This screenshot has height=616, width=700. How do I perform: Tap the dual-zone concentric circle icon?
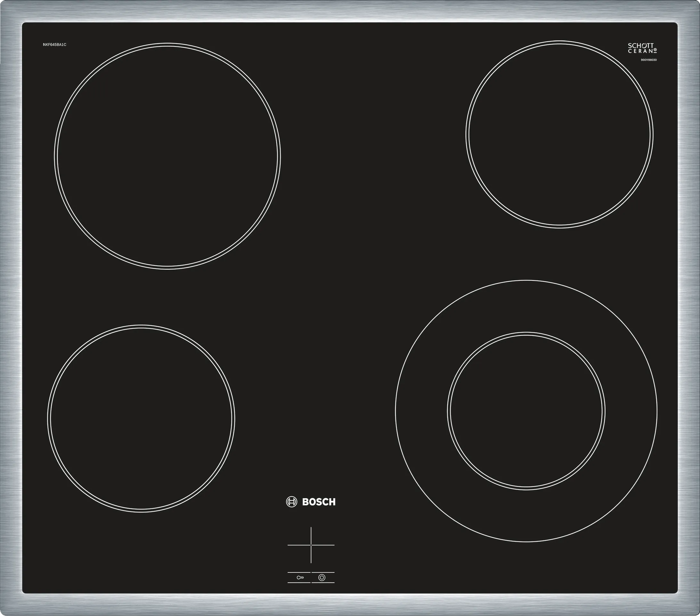322,578
